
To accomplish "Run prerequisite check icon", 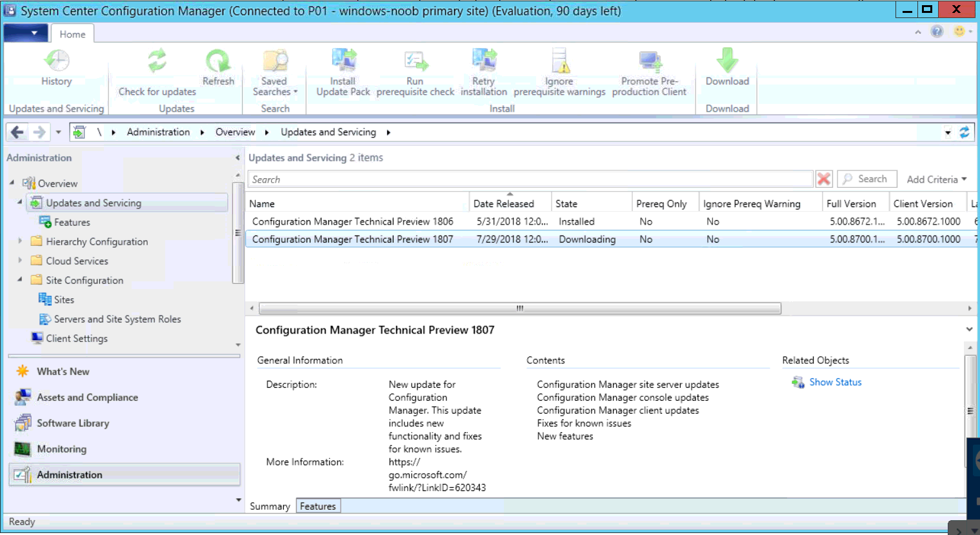I will [415, 61].
